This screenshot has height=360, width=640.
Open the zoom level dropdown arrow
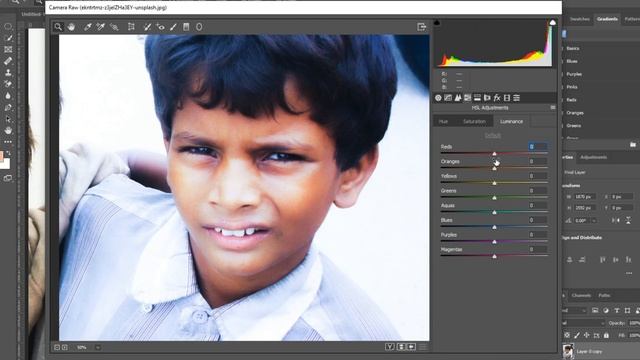click(98, 347)
